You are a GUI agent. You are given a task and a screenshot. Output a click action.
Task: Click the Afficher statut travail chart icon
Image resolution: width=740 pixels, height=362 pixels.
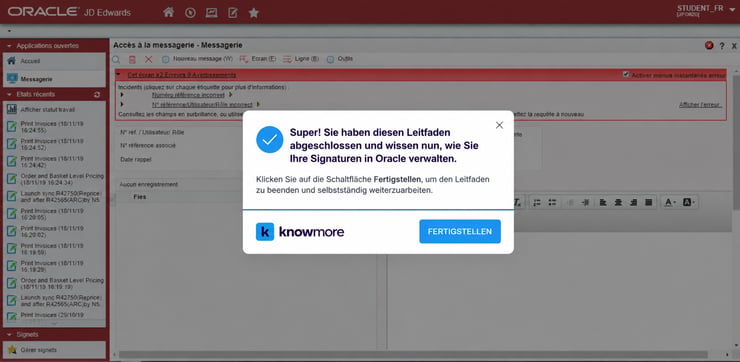[12, 109]
